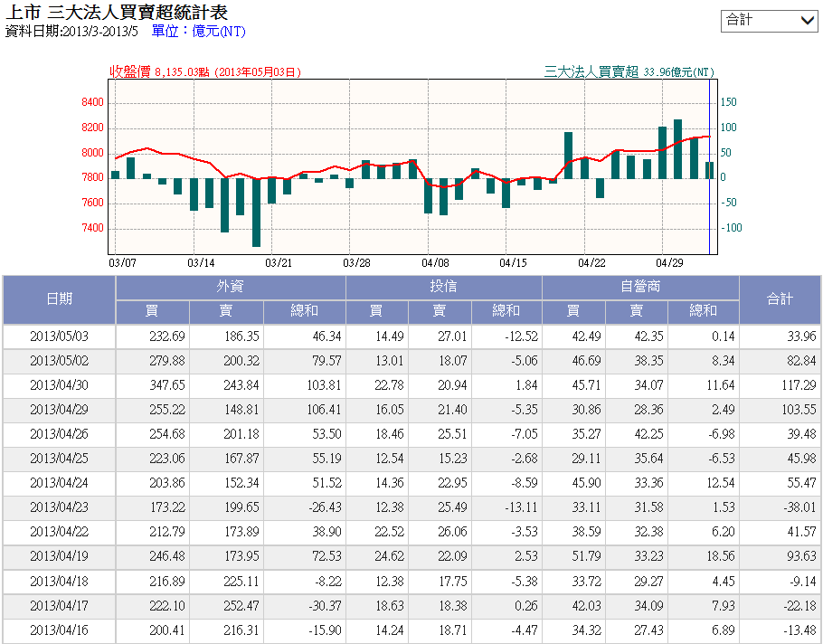
Task: Click total value 93.63
Action: pos(801,556)
